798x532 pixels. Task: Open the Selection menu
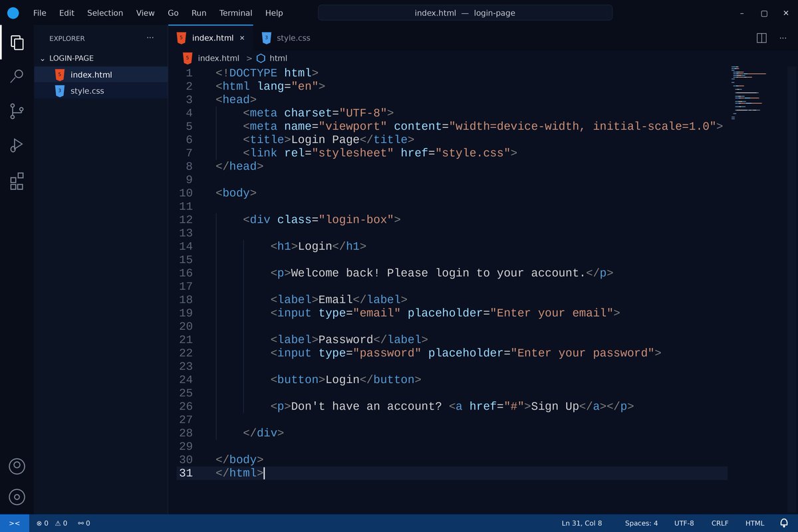[105, 13]
